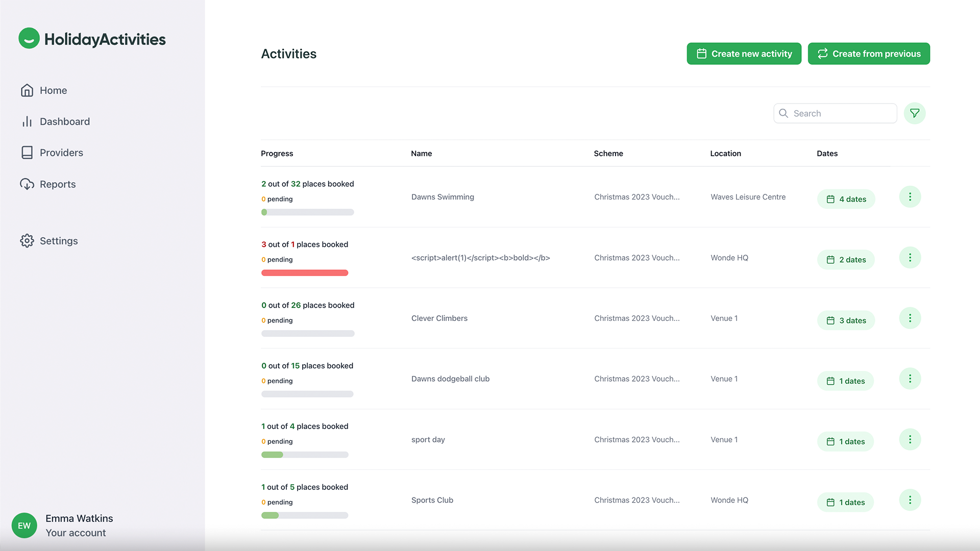Click into the Search activities field
Screen dimensions: 980x551
click(841, 113)
